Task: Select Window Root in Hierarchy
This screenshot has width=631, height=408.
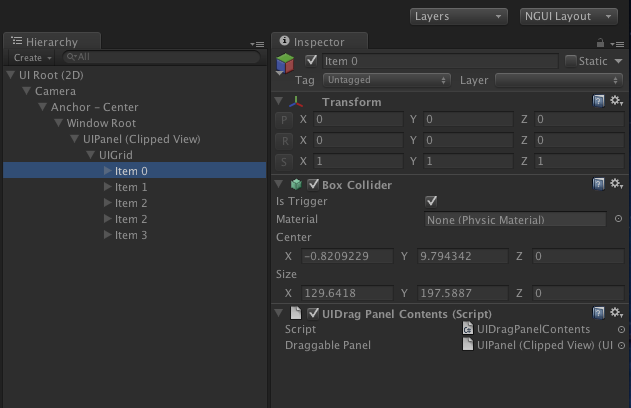Action: 134,123
